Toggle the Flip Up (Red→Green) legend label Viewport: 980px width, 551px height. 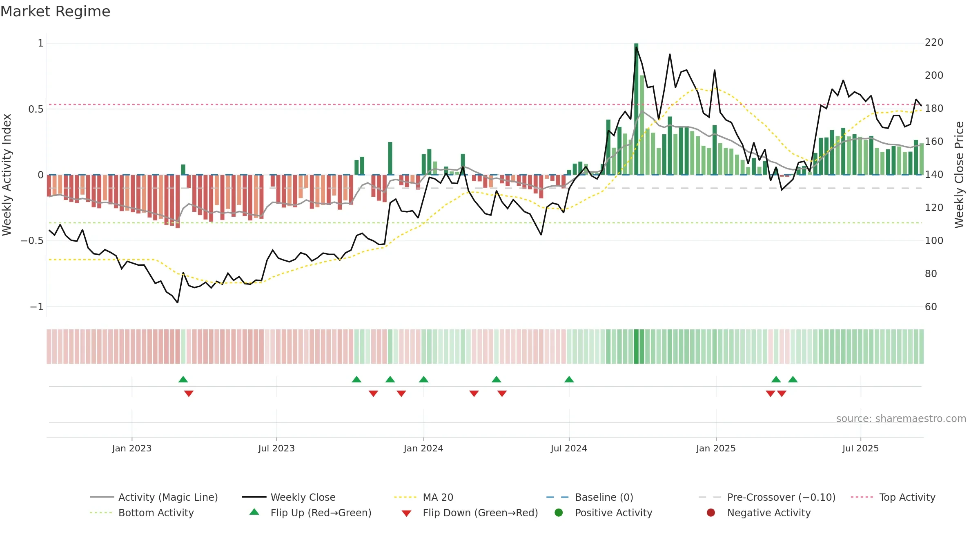click(321, 513)
